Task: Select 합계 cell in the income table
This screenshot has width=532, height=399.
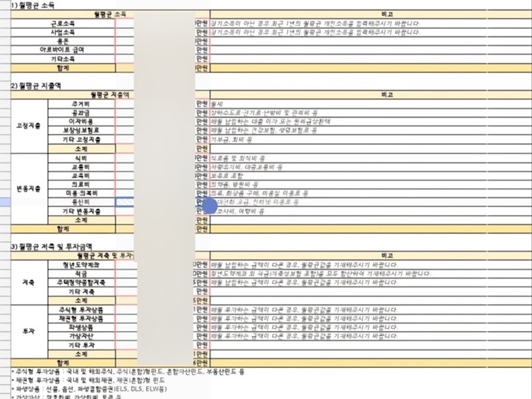Action: point(63,68)
